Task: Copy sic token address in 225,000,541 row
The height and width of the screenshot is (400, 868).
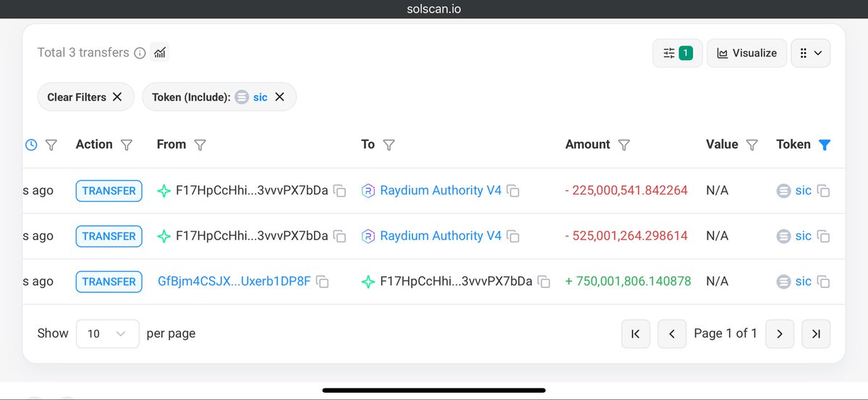Action: pos(823,192)
